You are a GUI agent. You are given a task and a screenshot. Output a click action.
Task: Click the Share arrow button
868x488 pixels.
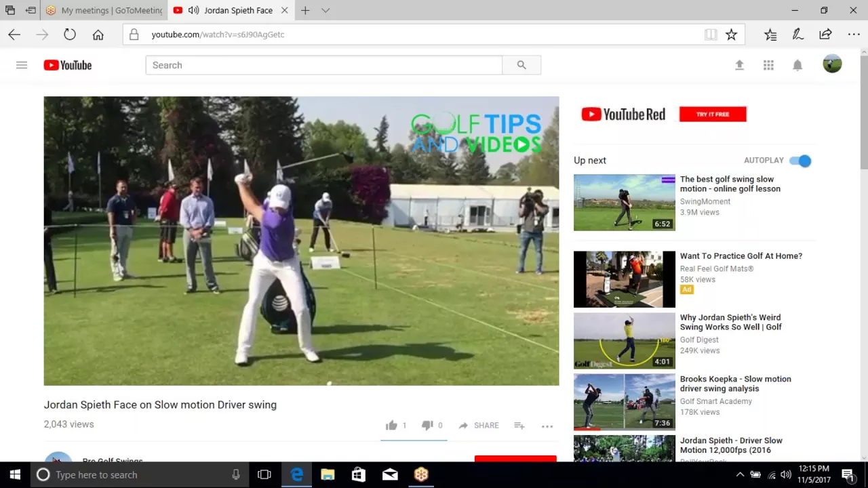click(479, 425)
